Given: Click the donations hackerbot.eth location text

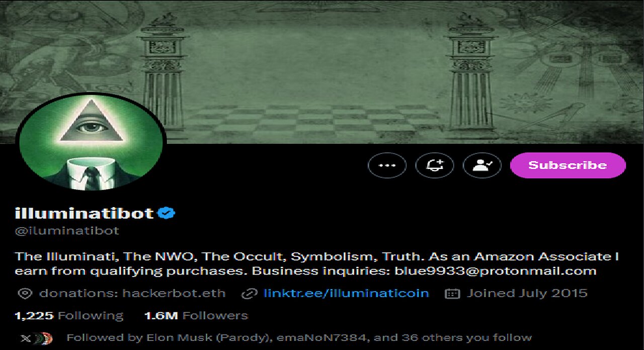Looking at the screenshot, I should (x=132, y=293).
